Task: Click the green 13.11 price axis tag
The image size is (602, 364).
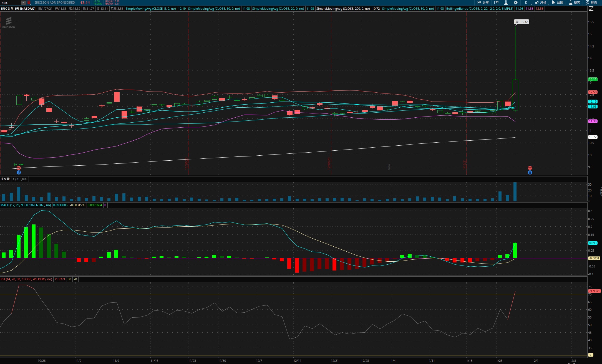Action: click(x=593, y=79)
